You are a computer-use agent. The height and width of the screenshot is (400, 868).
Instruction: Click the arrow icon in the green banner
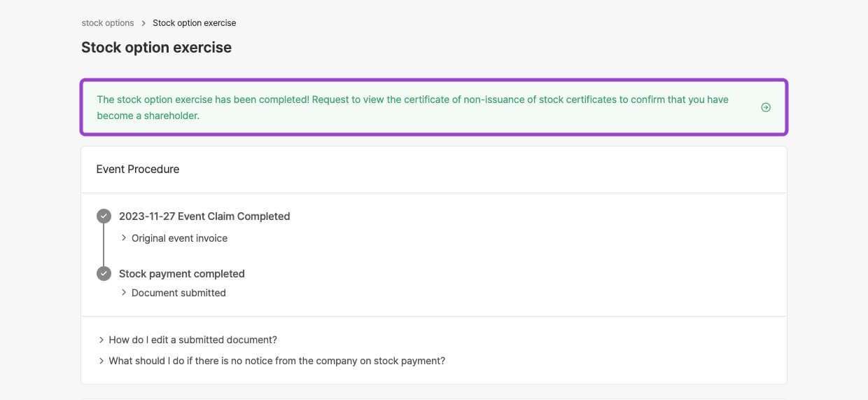(x=766, y=108)
